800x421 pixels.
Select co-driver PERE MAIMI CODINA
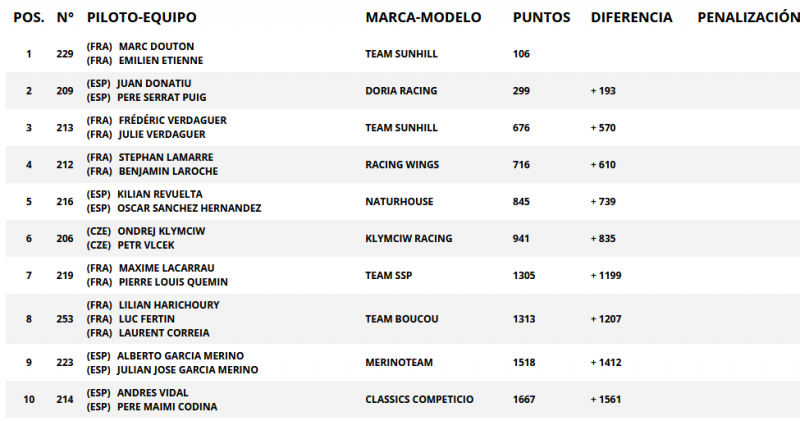167,407
